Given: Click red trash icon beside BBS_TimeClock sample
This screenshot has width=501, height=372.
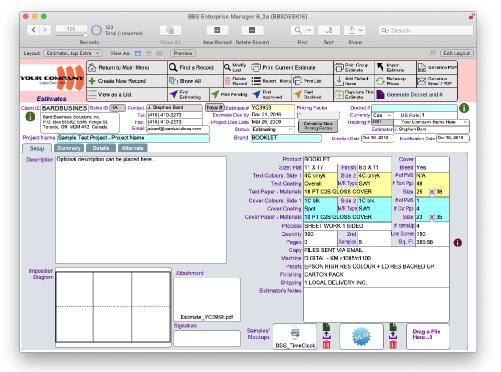Looking at the screenshot, I should click(327, 345).
